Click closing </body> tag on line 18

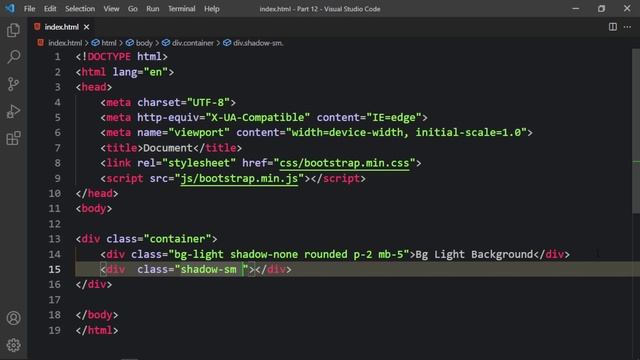click(x=97, y=315)
